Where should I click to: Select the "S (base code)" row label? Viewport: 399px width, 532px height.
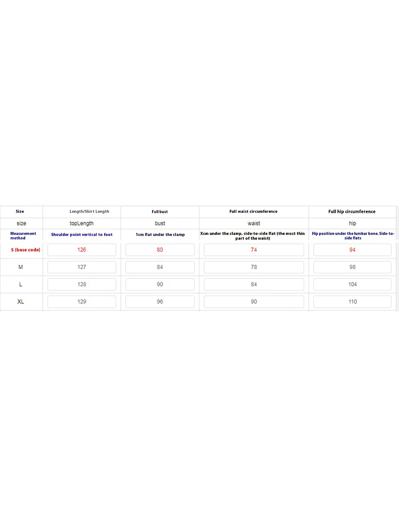(x=26, y=250)
